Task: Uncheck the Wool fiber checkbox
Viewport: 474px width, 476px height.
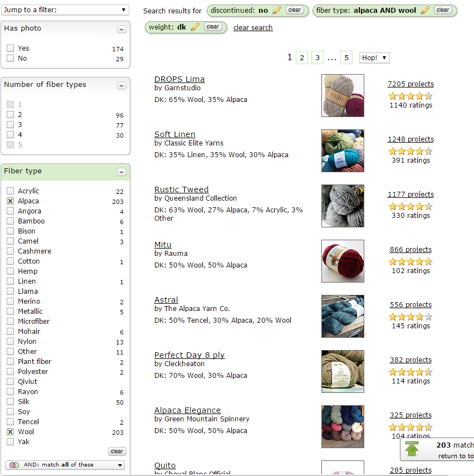Action: click(11, 431)
